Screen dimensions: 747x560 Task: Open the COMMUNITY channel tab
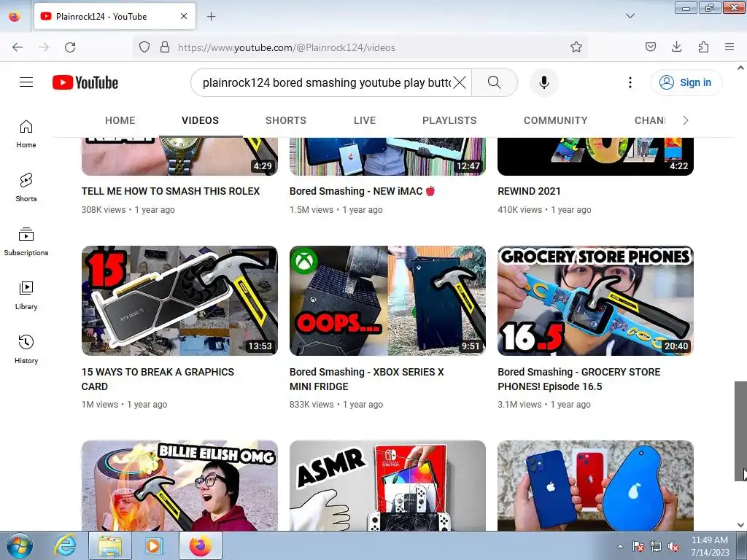click(x=555, y=120)
